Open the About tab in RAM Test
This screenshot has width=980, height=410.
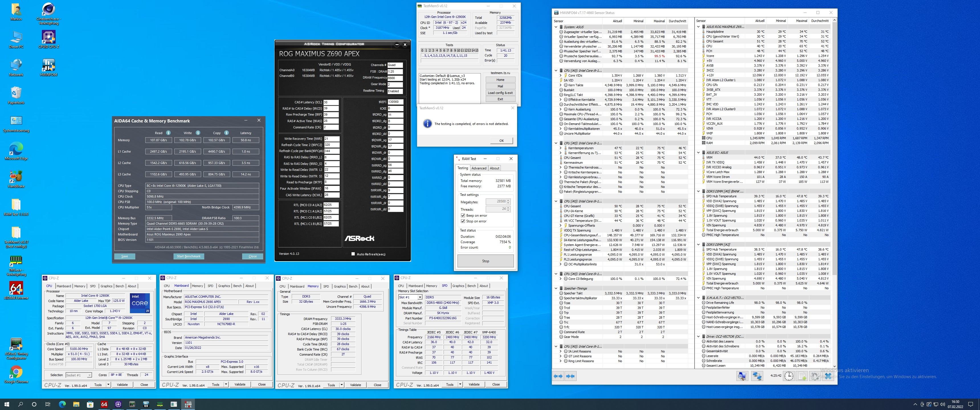click(x=495, y=168)
